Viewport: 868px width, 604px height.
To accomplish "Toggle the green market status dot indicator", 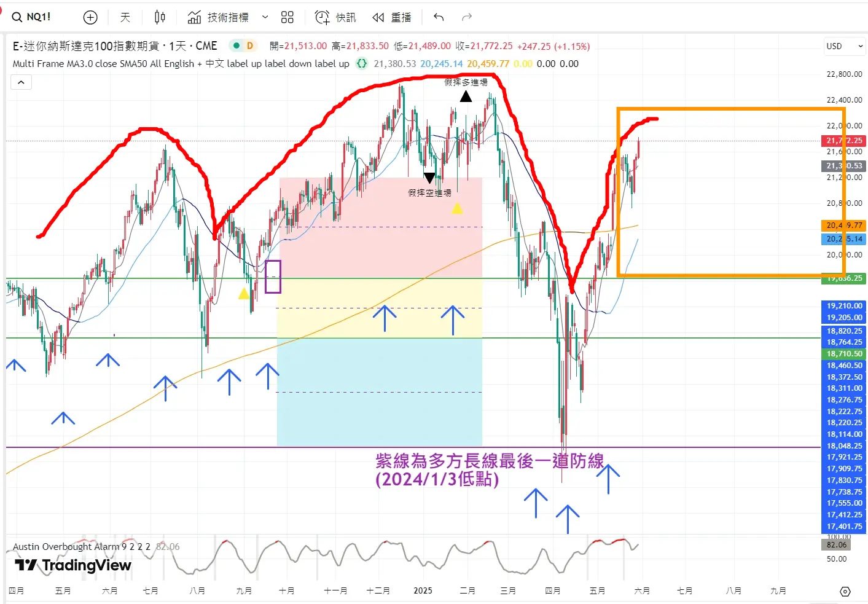I will pyautogui.click(x=236, y=45).
